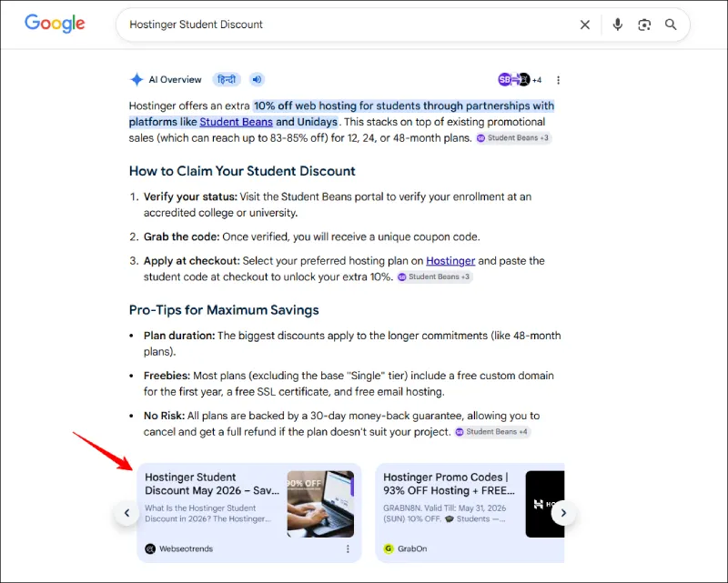Click the GrabOn site icon
The image size is (728, 583).
tap(389, 548)
